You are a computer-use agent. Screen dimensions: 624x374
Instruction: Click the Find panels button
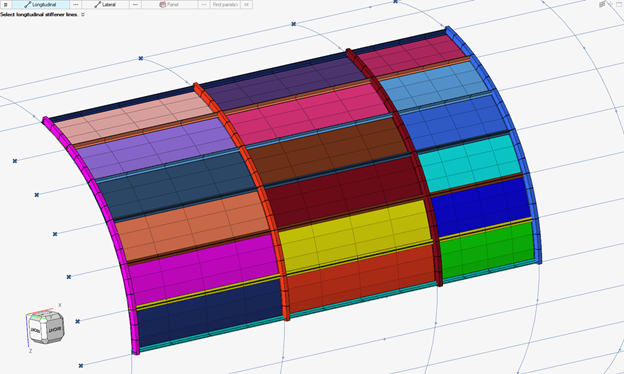(225, 4)
